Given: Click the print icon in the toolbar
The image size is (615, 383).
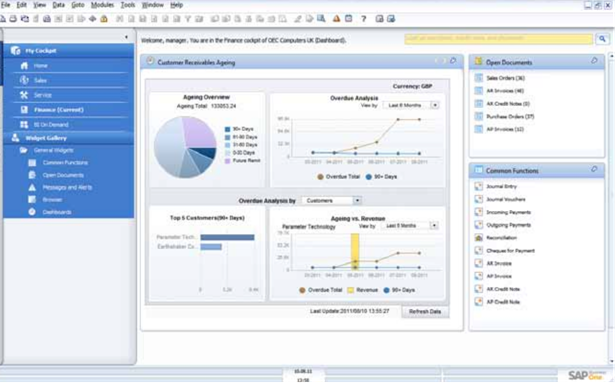Looking at the screenshot, I should click(13, 18).
